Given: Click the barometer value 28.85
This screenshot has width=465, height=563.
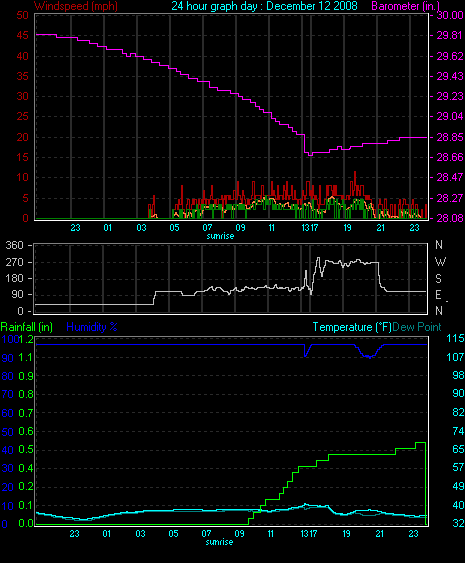Looking at the screenshot, I should (x=450, y=137).
